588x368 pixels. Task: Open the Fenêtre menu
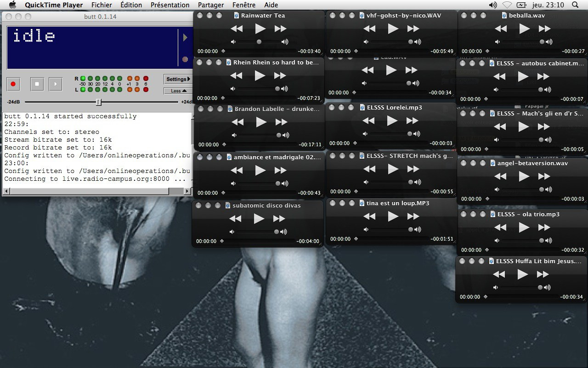[244, 5]
